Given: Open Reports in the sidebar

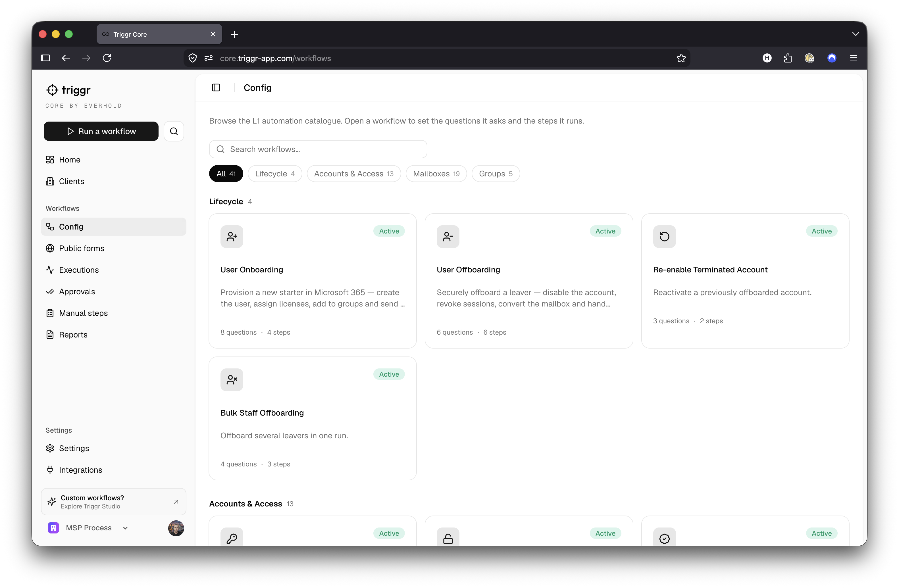Looking at the screenshot, I should [113, 335].
